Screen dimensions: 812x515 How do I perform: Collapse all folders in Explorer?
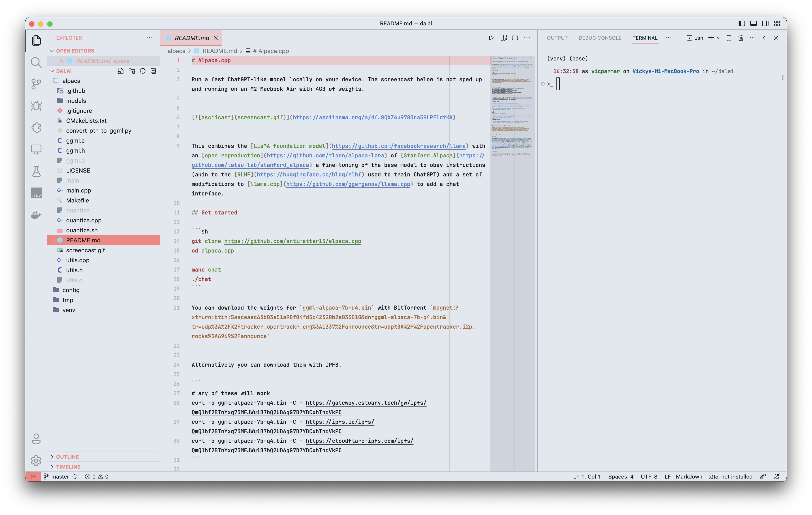(x=153, y=71)
